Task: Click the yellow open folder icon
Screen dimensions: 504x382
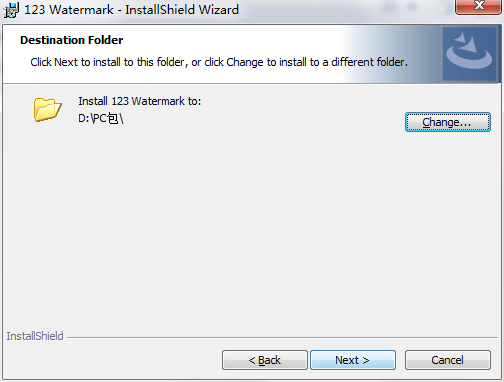Action: (x=47, y=109)
